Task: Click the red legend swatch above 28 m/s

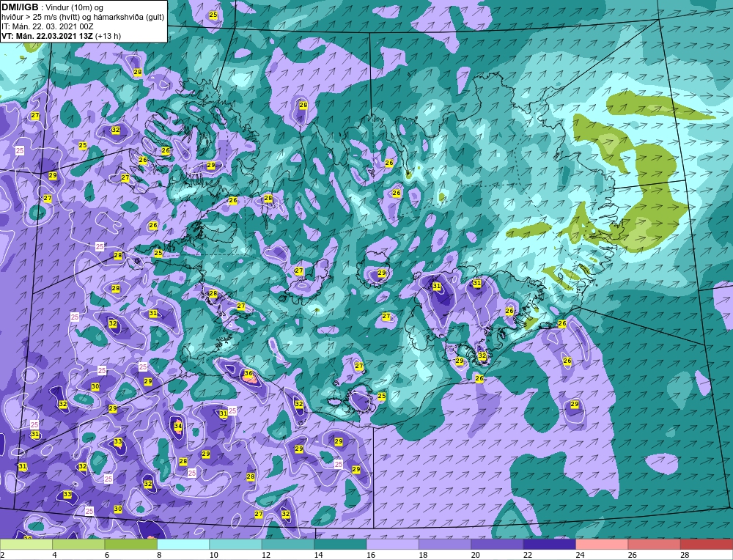Action: tap(707, 544)
